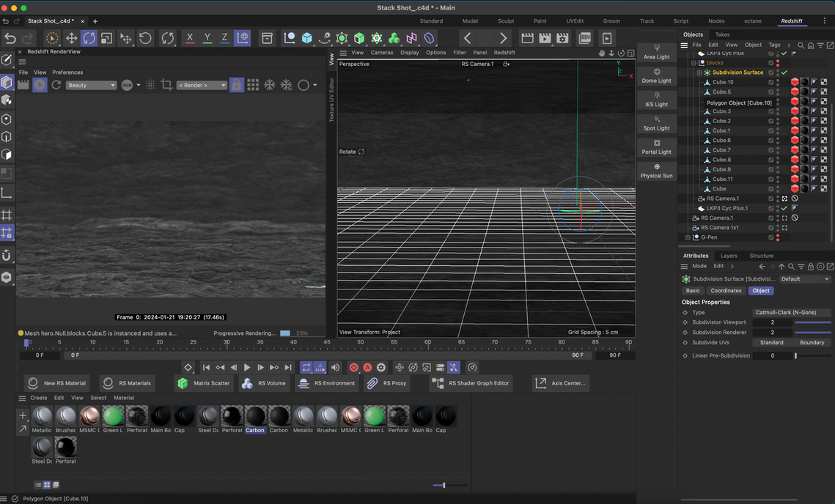
Task: Open viewport Filter menu
Action: [460, 53]
